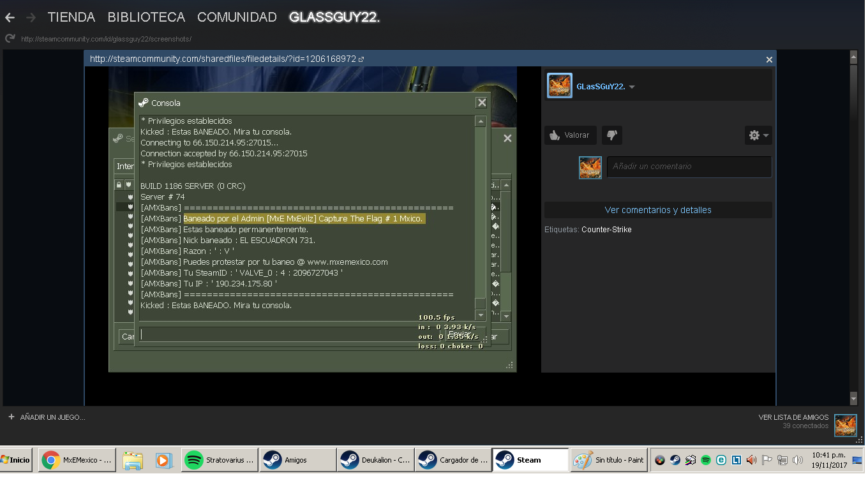This screenshot has height=490, width=868.
Task: Click the friends avatar in the bottom-right corner
Action: [x=846, y=425]
